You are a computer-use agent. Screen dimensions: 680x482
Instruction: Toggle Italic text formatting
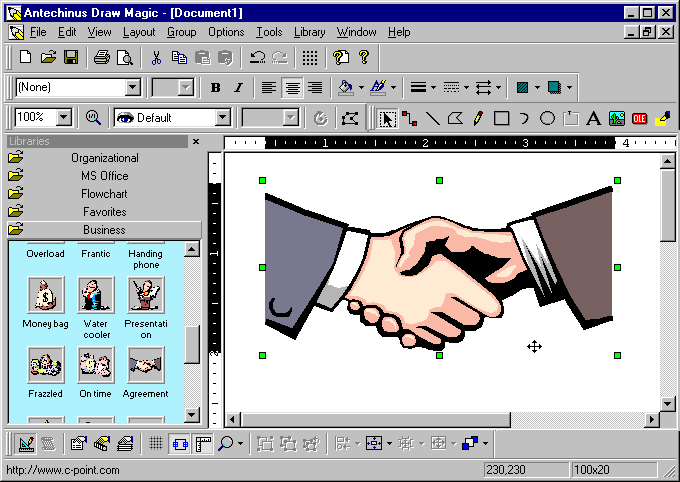coord(237,88)
